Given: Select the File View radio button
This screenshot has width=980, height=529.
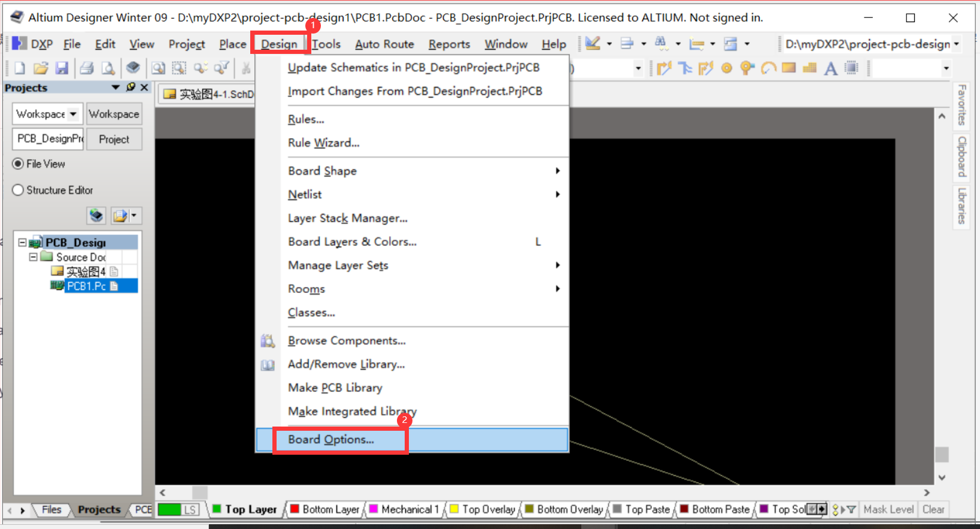Looking at the screenshot, I should point(18,164).
